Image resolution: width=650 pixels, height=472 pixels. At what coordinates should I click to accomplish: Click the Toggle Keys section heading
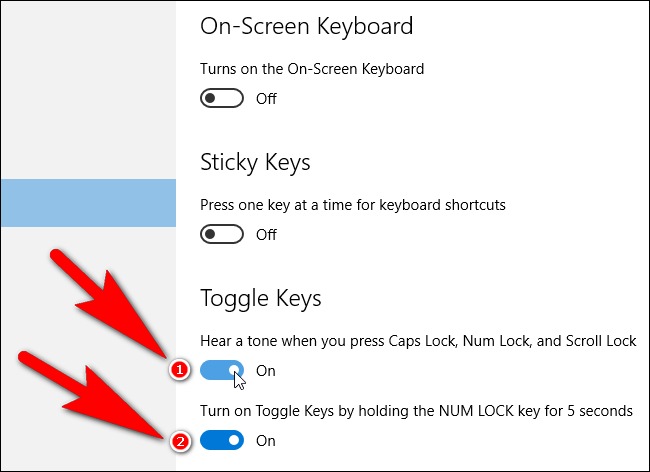(x=262, y=298)
